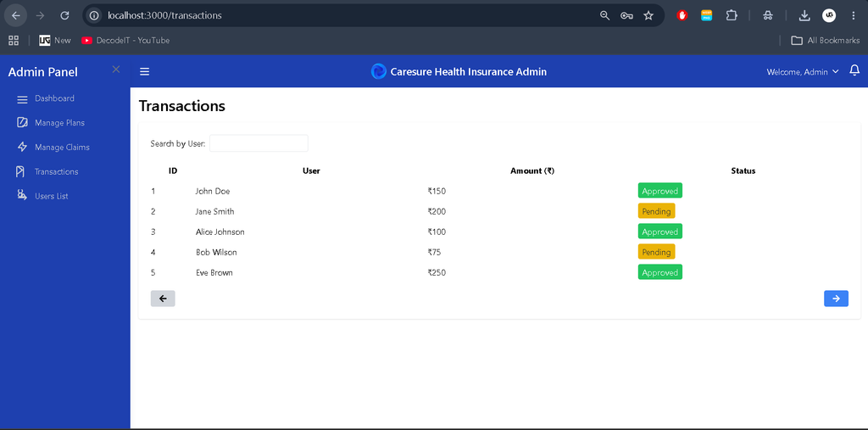Select the Eve Brown user cell
Viewport: 868px width, 430px height.
[214, 272]
